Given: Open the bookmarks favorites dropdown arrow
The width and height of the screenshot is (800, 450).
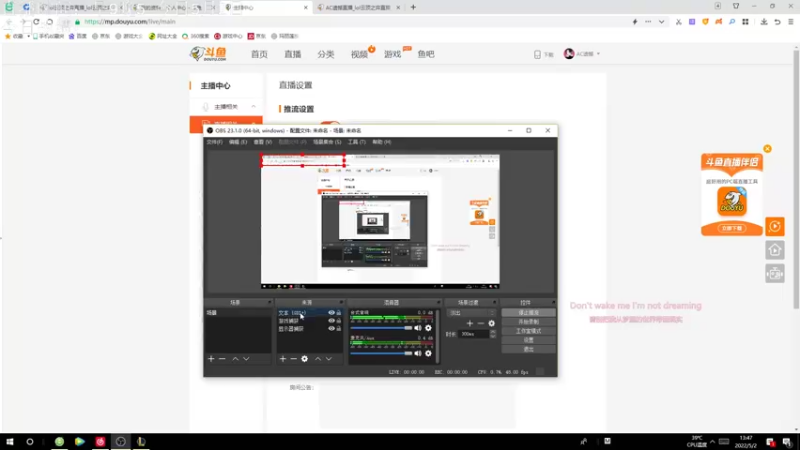Looking at the screenshot, I should click(29, 36).
